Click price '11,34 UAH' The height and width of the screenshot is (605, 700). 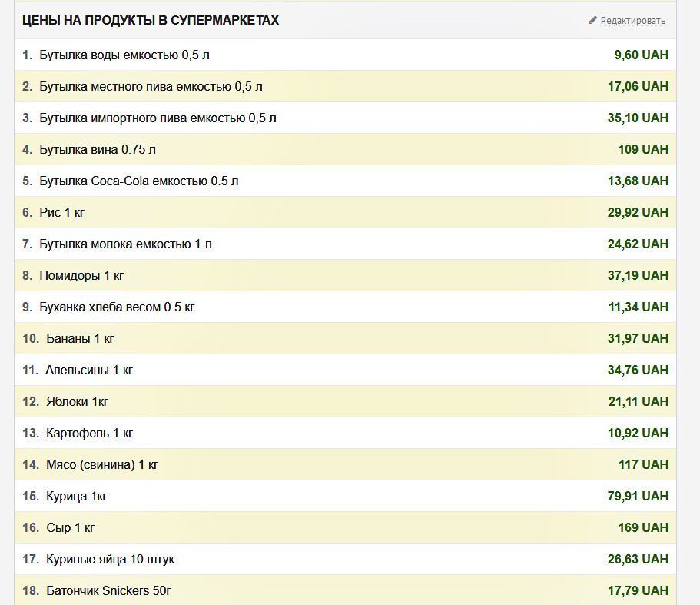pyautogui.click(x=639, y=307)
